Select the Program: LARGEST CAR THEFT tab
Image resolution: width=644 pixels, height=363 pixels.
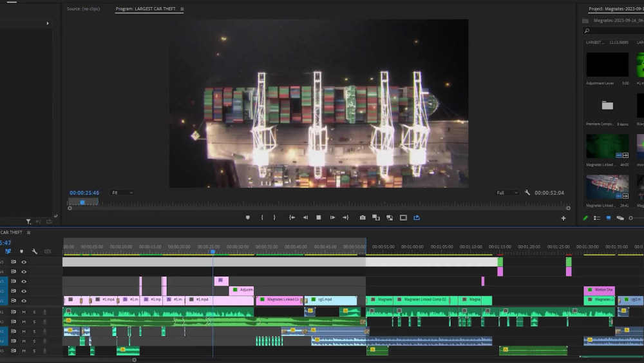click(146, 8)
